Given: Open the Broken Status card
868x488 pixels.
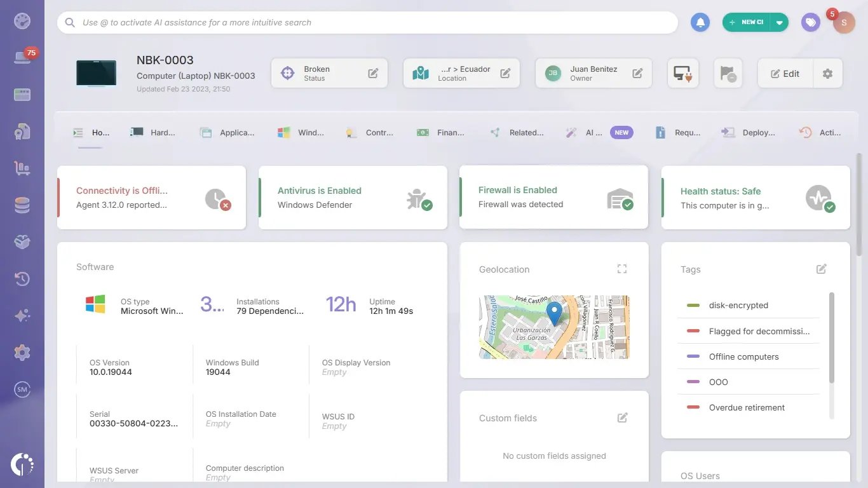Looking at the screenshot, I should pyautogui.click(x=329, y=74).
